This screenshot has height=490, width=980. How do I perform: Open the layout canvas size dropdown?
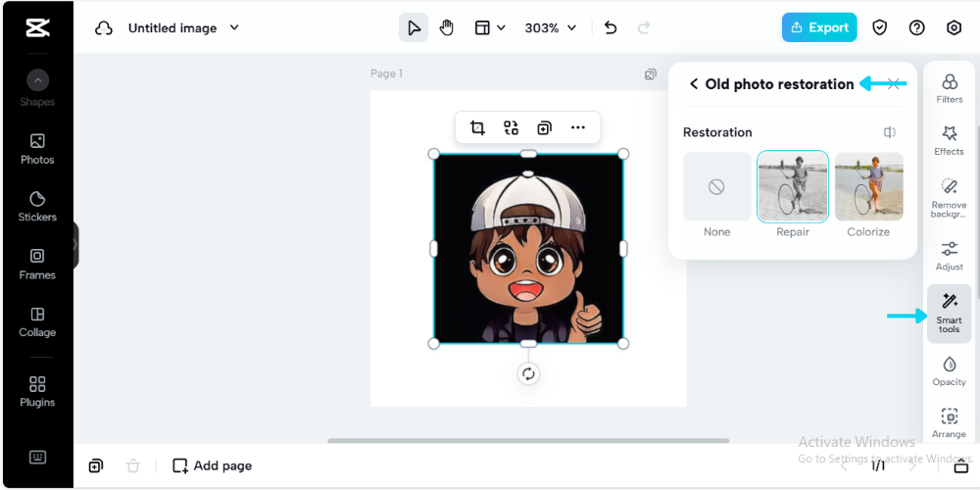[x=490, y=28]
